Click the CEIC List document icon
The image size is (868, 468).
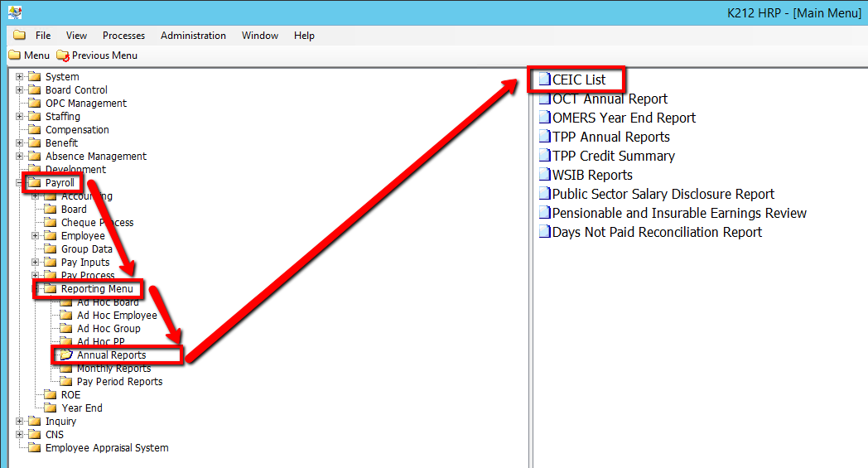(x=544, y=80)
